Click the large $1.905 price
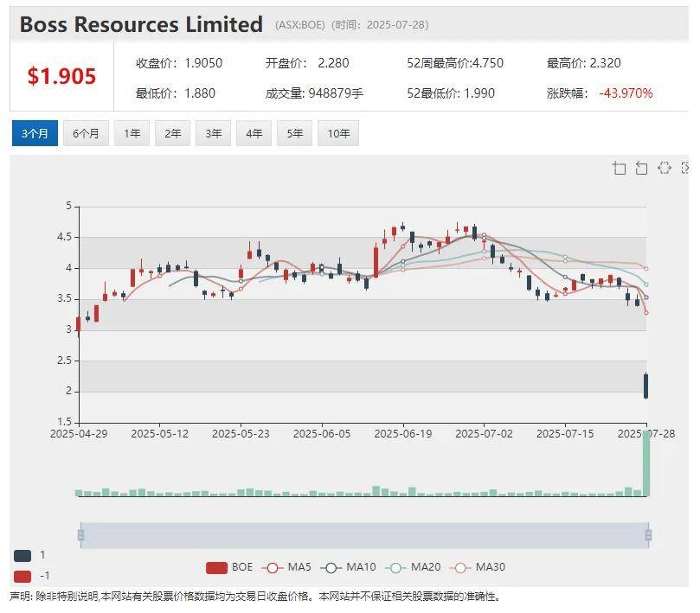This screenshot has width=700, height=613. coord(61,76)
